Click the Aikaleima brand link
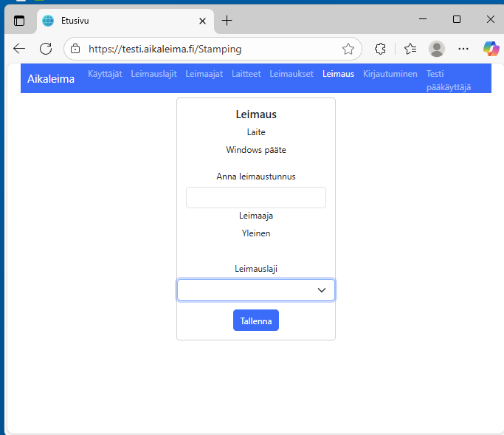 coord(51,78)
